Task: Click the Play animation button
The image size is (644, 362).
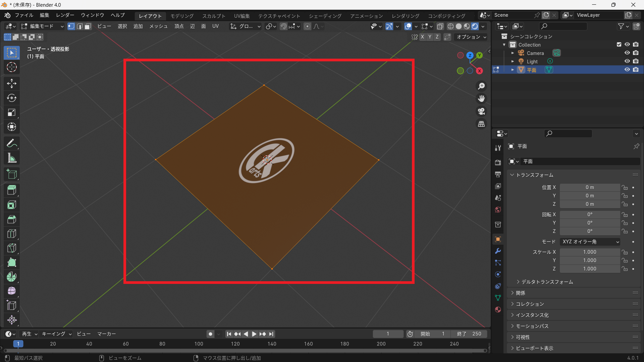Action: pyautogui.click(x=254, y=334)
